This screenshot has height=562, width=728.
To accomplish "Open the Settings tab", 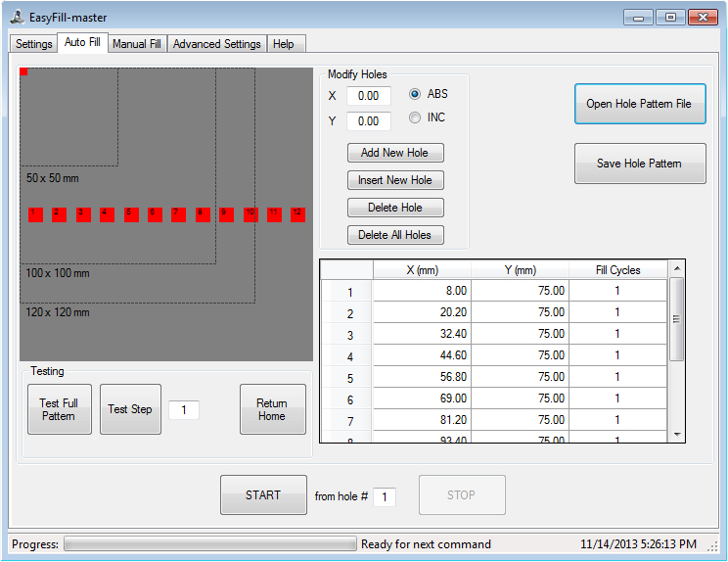I will (33, 44).
